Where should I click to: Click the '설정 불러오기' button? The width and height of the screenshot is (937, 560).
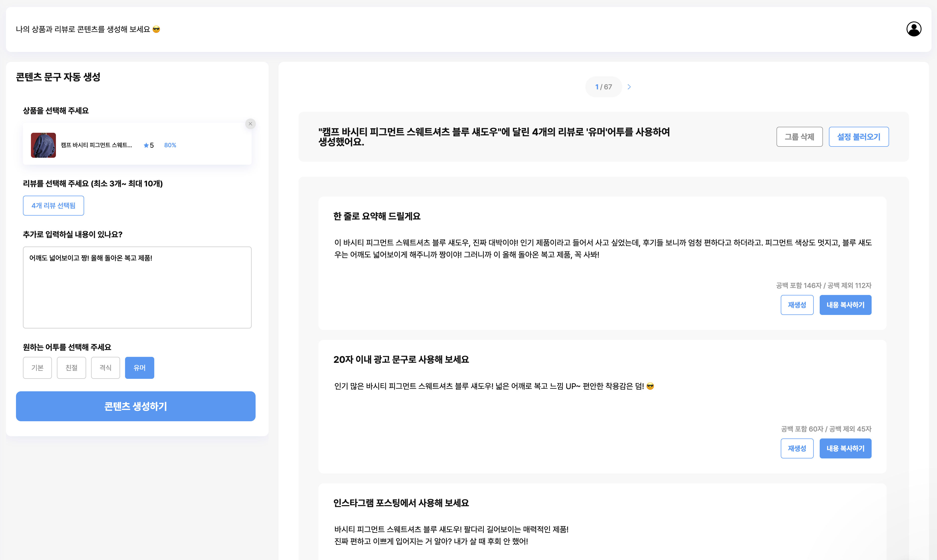click(859, 137)
